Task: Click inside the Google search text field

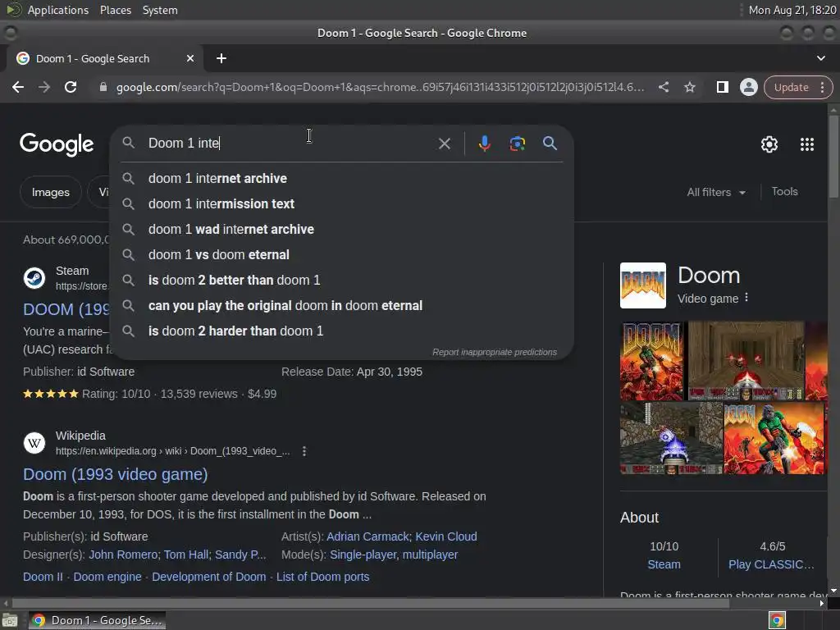Action: [x=290, y=143]
